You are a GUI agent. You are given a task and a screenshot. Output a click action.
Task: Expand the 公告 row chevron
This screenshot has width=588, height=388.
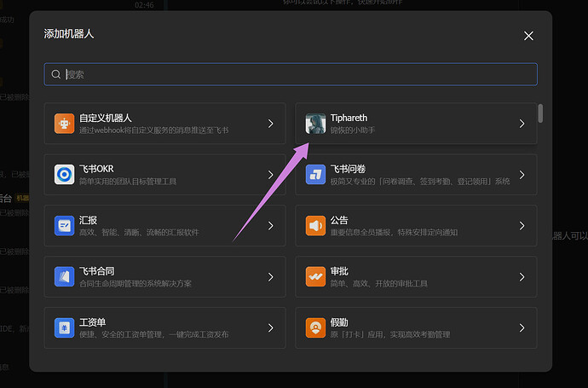coord(522,225)
